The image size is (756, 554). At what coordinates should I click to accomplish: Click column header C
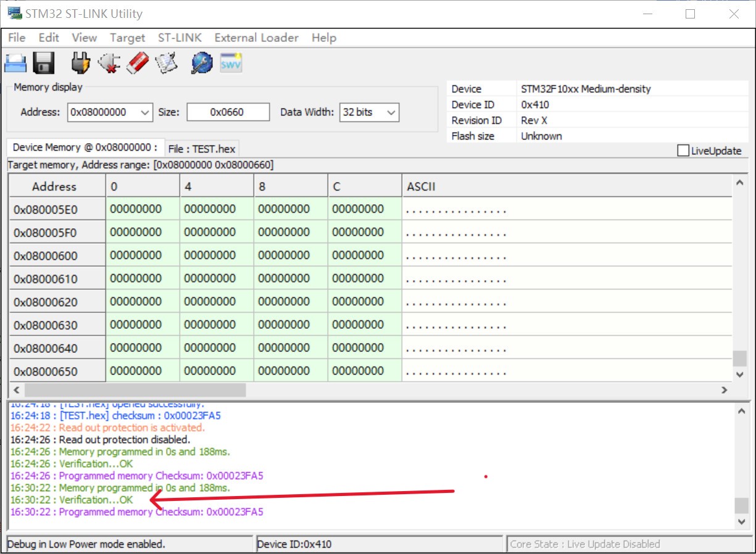[365, 186]
